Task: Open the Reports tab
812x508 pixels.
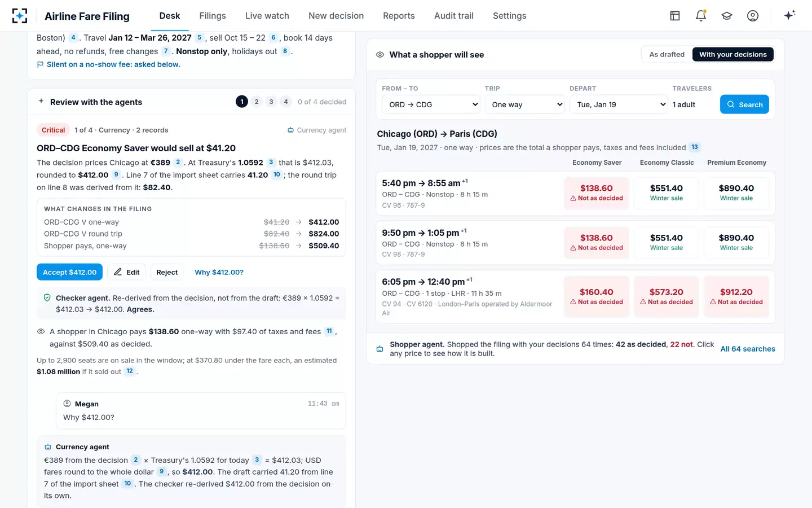Action: click(399, 16)
